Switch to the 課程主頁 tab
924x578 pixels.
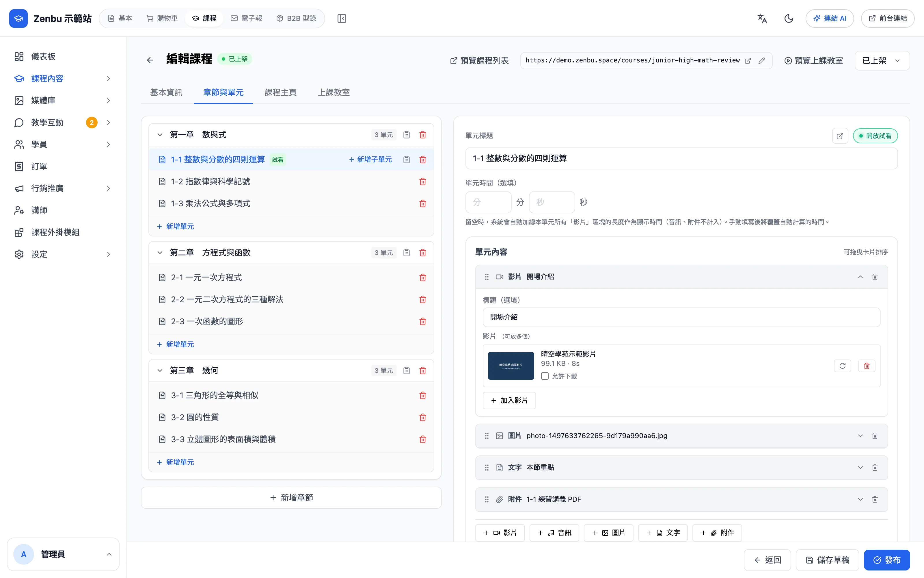pyautogui.click(x=281, y=92)
